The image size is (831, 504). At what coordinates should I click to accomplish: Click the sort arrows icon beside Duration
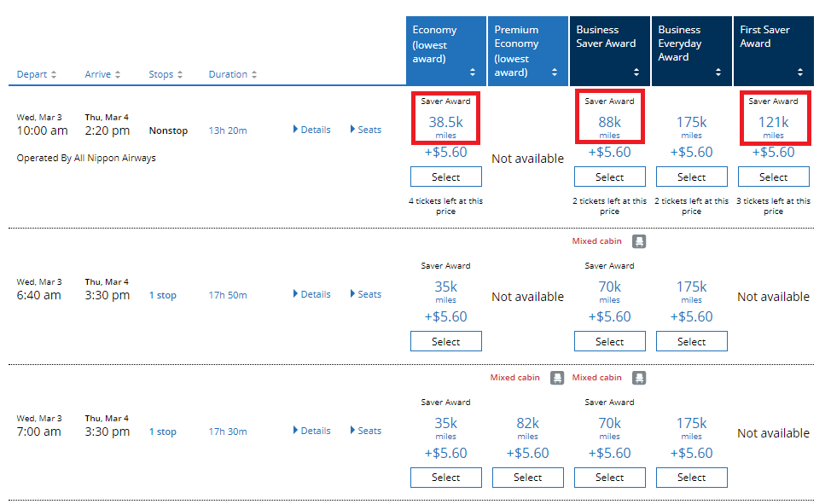[x=253, y=75]
